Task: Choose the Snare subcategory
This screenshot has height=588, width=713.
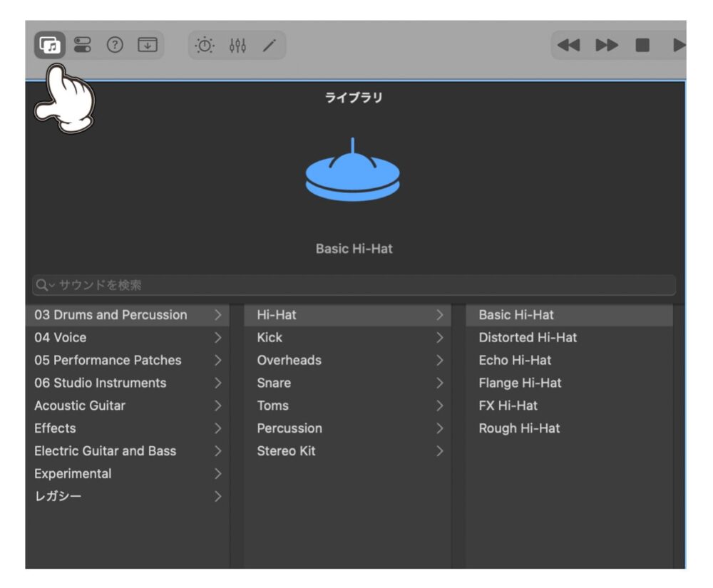Action: [x=274, y=383]
